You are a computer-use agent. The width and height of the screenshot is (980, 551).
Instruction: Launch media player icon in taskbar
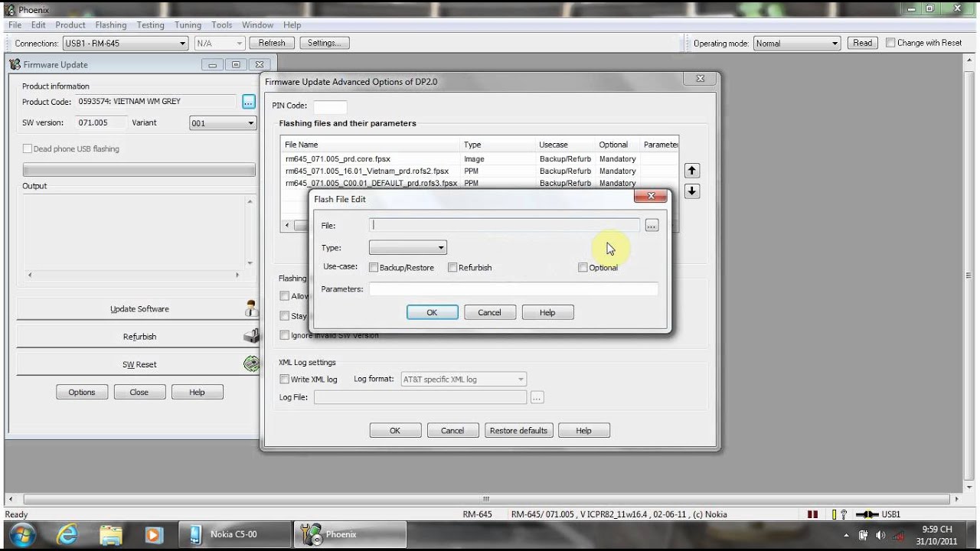(x=154, y=534)
